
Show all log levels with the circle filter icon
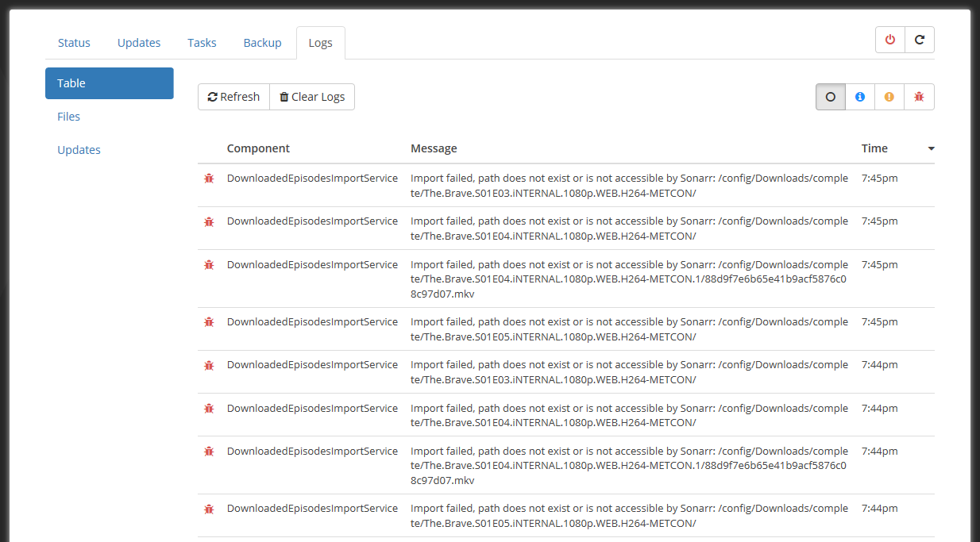point(830,96)
